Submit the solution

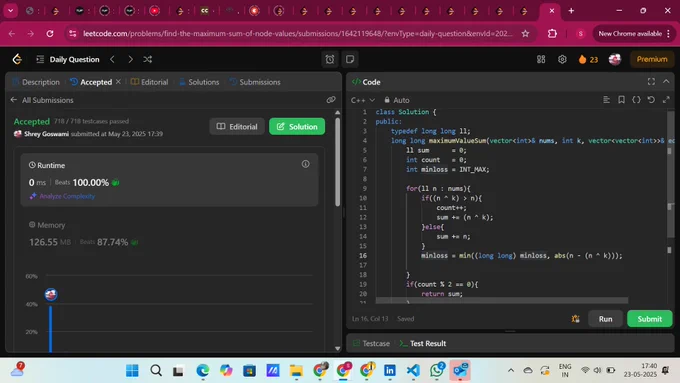(650, 319)
